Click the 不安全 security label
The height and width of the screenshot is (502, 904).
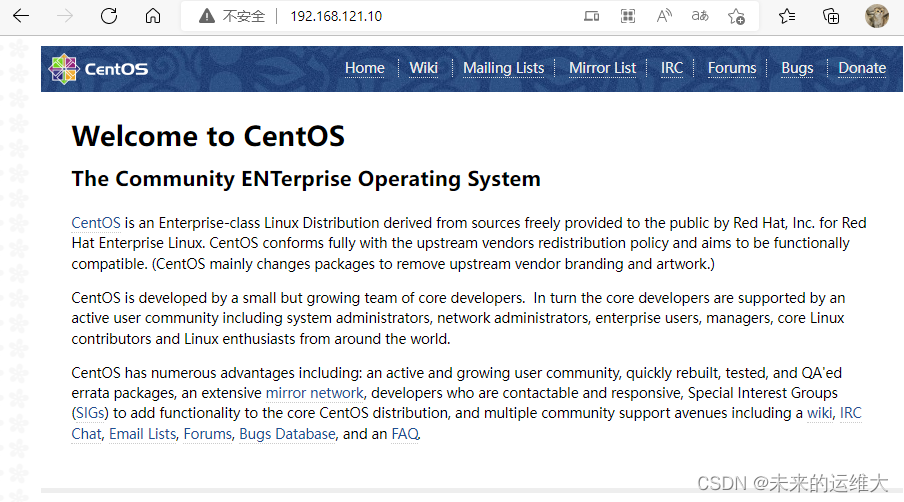[x=244, y=16]
